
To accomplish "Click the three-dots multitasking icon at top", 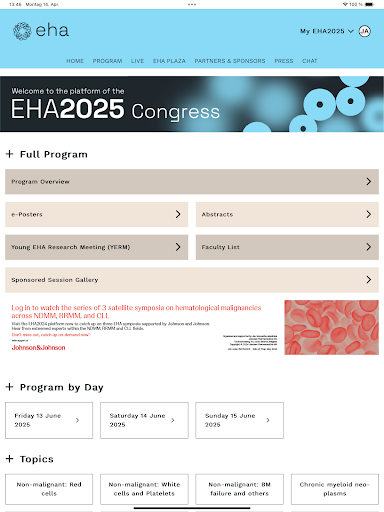I will click(192, 4).
